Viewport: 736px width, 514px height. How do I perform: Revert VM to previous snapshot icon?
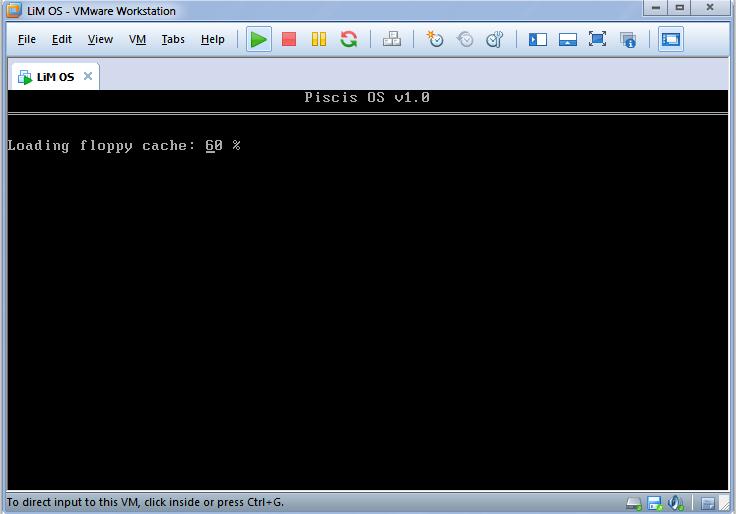465,39
